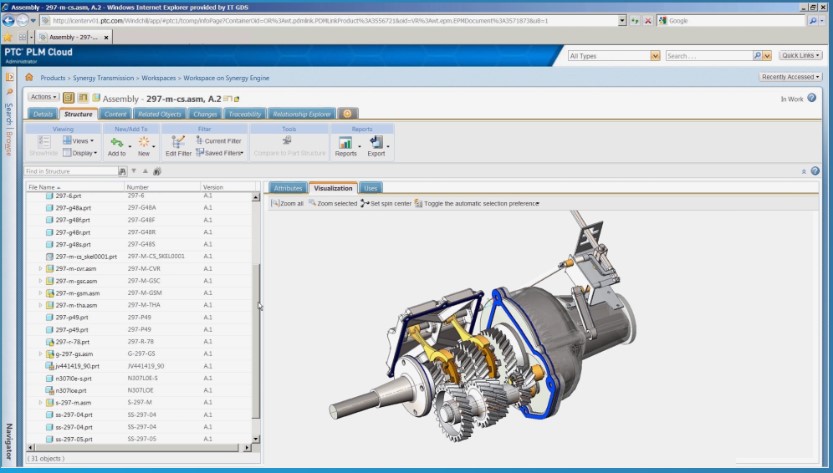
Task: Select the jv441419_90.prt row
Action: click(x=139, y=366)
